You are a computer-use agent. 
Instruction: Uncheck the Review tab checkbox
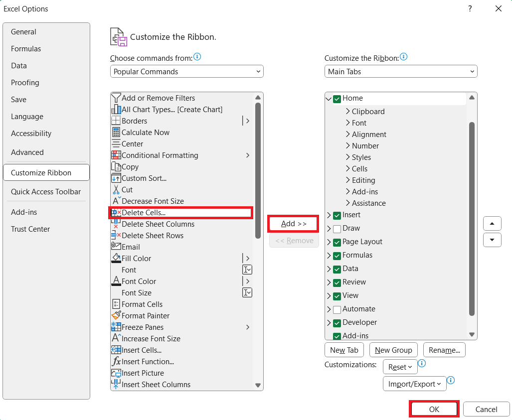coord(337,282)
